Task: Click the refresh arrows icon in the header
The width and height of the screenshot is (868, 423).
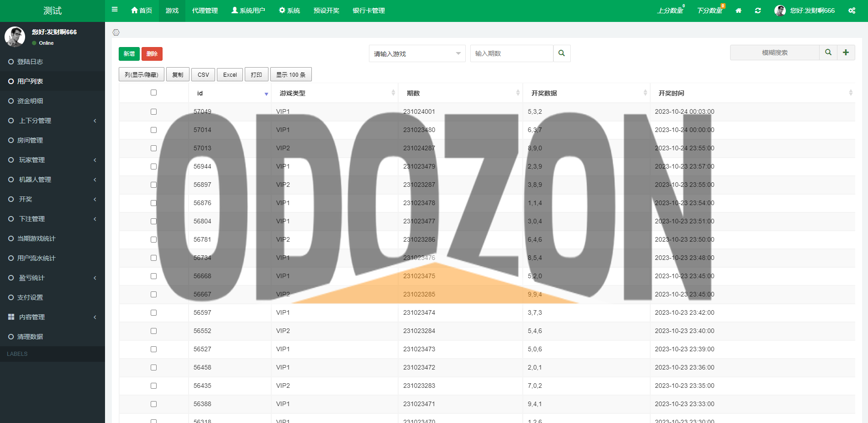Action: coord(758,11)
